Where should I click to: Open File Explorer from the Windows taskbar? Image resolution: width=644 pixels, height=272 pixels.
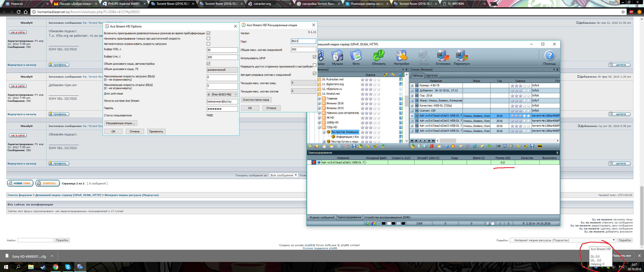pyautogui.click(x=31, y=267)
